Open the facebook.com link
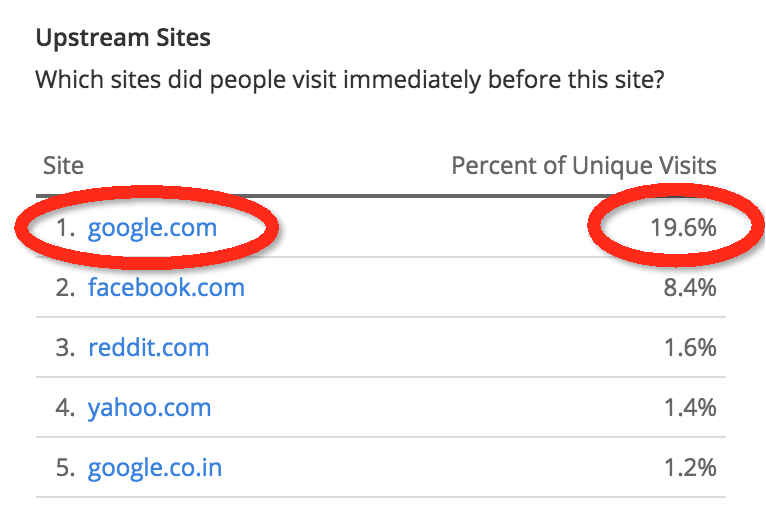This screenshot has width=766, height=512. (166, 288)
